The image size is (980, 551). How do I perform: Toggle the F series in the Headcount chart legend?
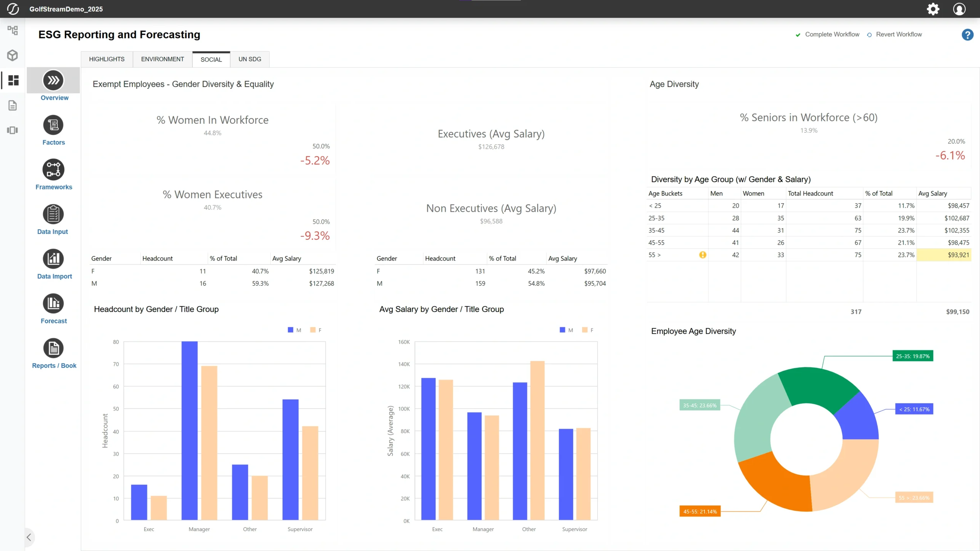[x=316, y=329]
